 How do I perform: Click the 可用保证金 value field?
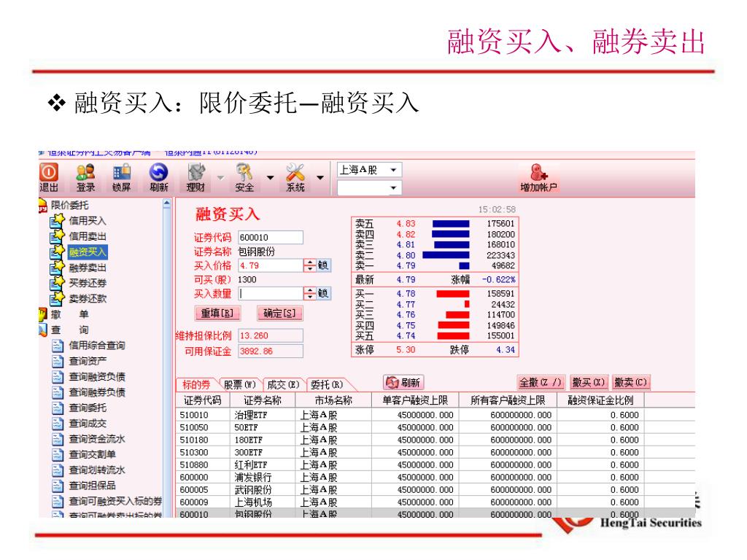[271, 351]
